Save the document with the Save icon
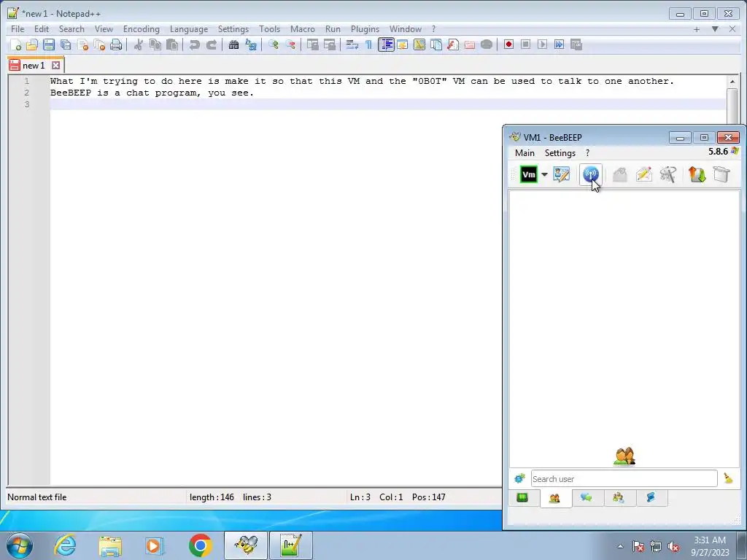 click(49, 44)
